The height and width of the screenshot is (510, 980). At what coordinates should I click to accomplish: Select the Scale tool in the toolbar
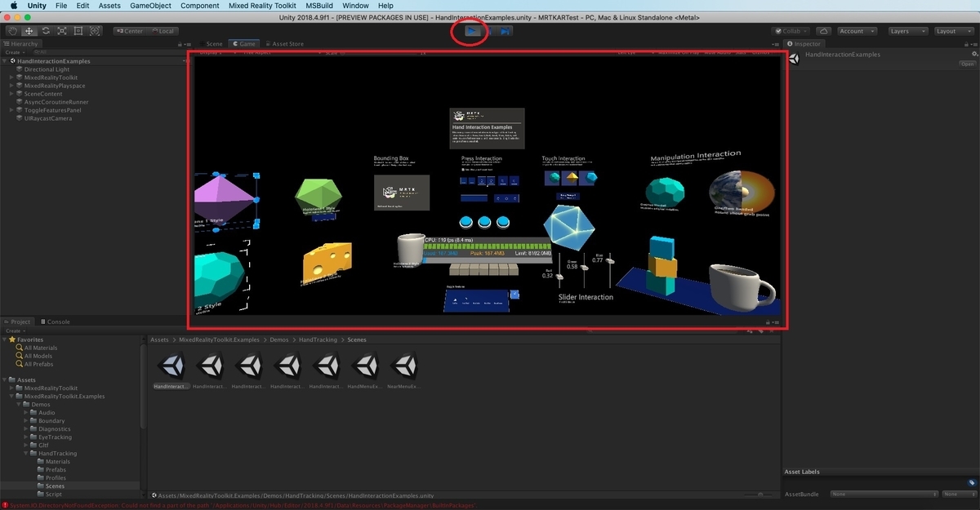point(62,31)
